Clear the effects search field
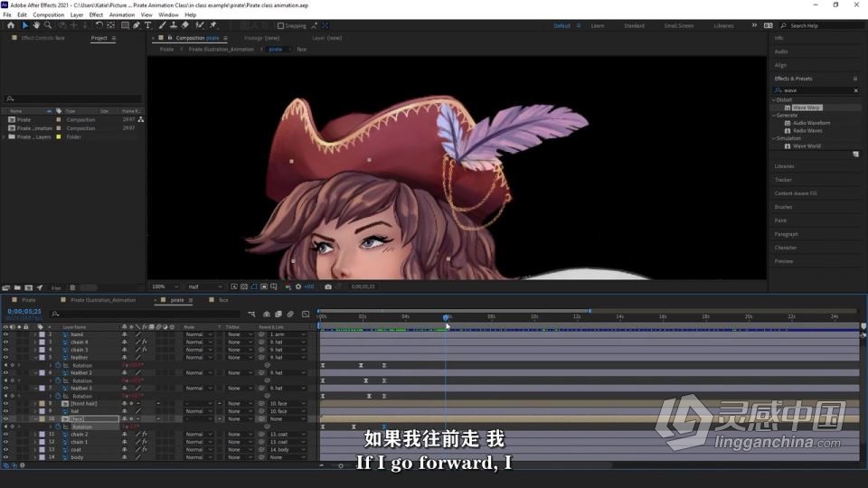 pos(856,90)
